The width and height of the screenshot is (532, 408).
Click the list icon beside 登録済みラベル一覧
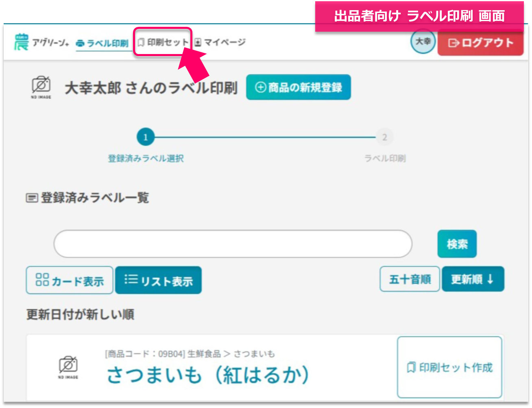point(32,198)
